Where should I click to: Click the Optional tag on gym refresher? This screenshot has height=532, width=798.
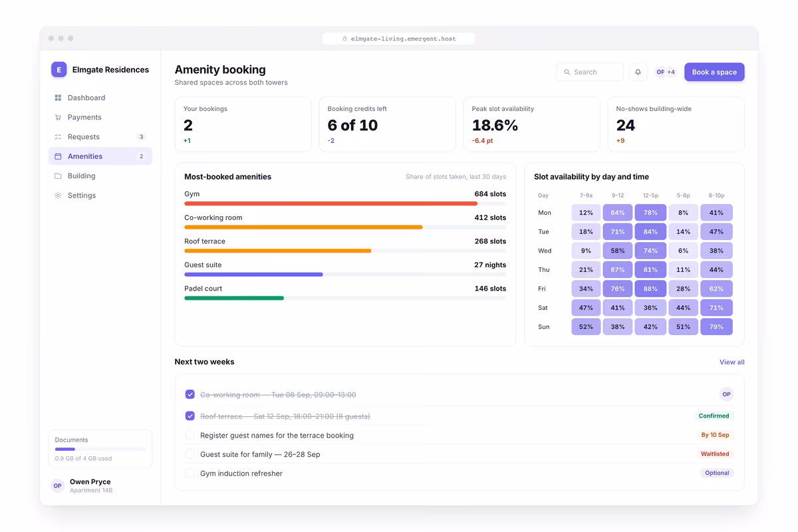[717, 473]
